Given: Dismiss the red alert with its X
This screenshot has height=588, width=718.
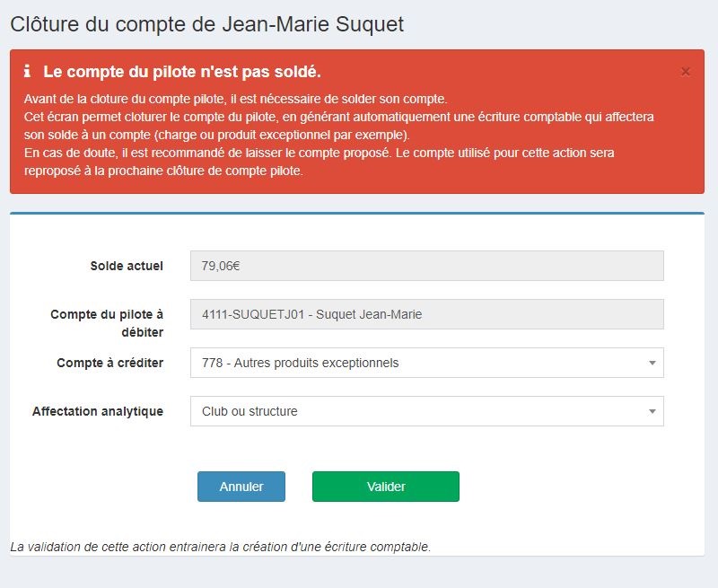Looking at the screenshot, I should pos(685,72).
